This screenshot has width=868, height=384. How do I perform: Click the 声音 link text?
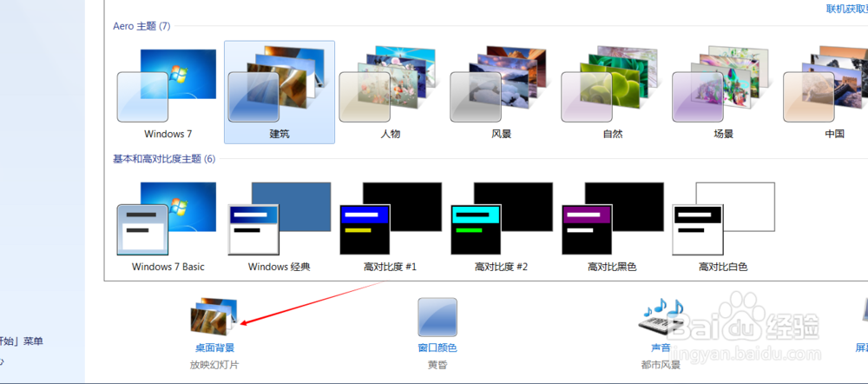[x=661, y=348]
